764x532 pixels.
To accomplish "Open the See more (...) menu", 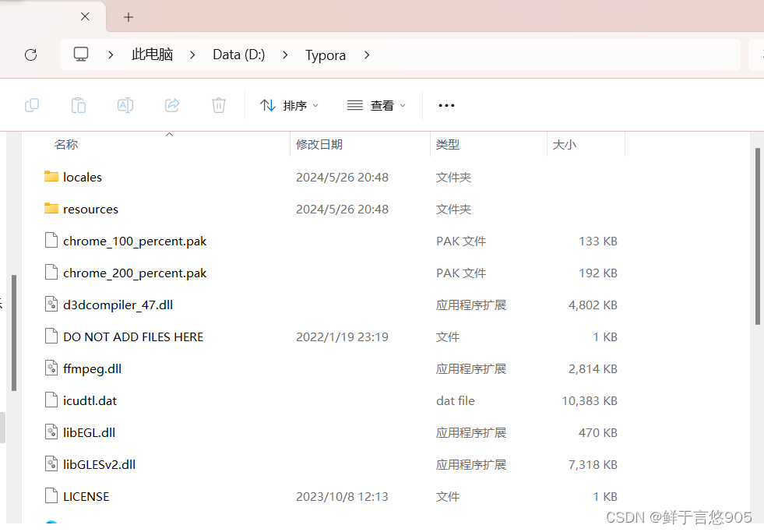I will [x=445, y=105].
